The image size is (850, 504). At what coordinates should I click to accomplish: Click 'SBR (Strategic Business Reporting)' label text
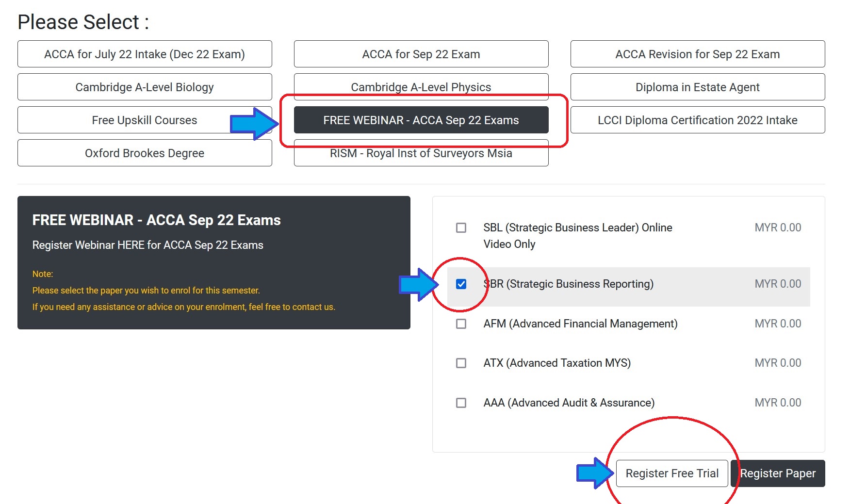point(569,284)
